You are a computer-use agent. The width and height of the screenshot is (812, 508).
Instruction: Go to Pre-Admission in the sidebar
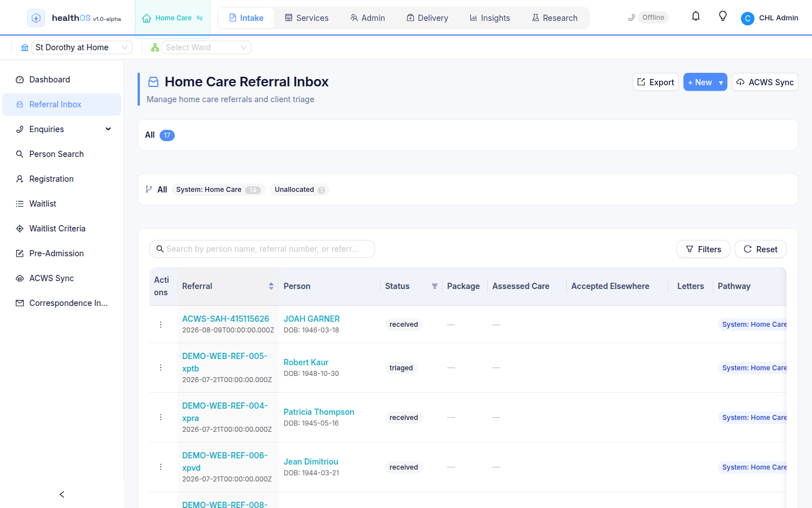pyautogui.click(x=62, y=253)
